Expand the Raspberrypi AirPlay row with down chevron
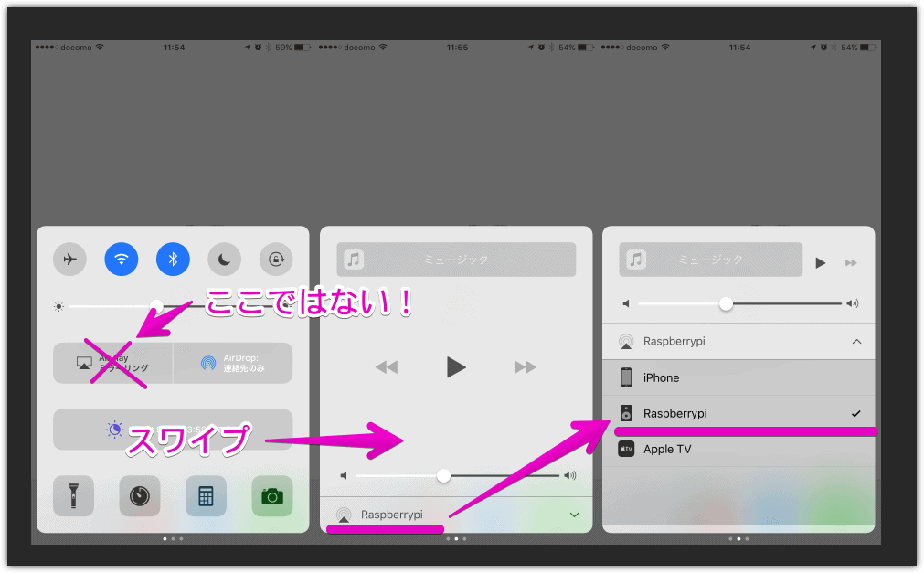The height and width of the screenshot is (573, 924). (x=456, y=515)
